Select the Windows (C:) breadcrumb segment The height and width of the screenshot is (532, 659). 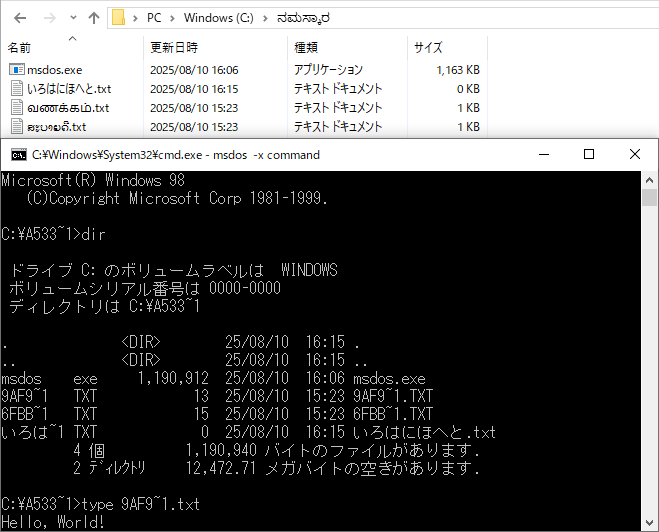click(x=219, y=18)
